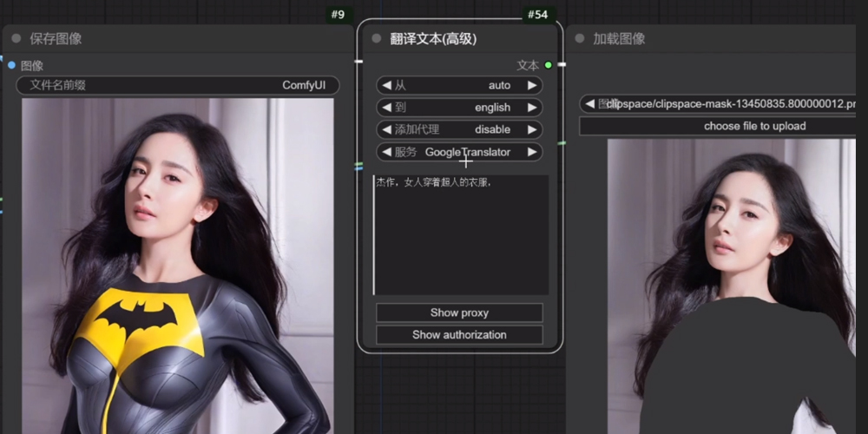868x434 pixels.
Task: Click the Show proxy button
Action: (459, 312)
